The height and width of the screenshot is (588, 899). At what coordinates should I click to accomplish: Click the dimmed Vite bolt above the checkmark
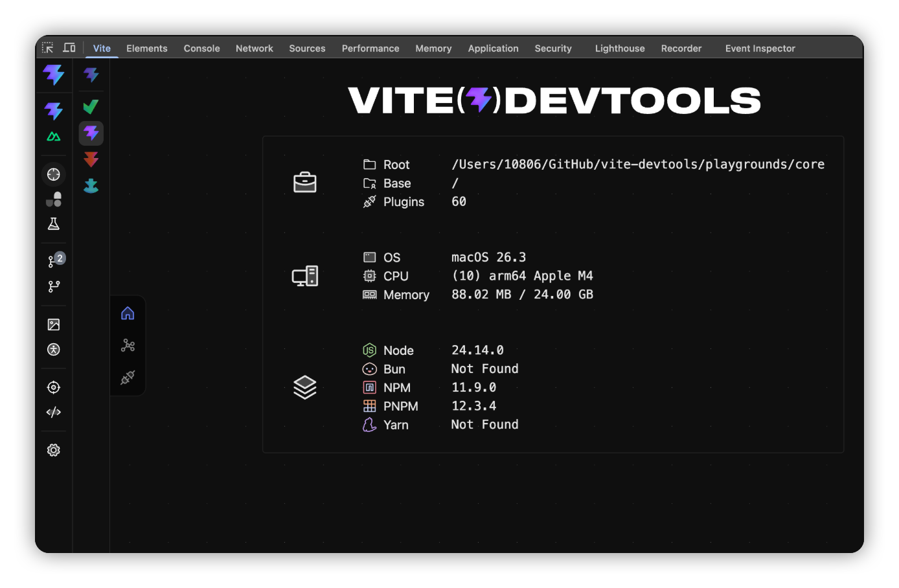point(91,75)
